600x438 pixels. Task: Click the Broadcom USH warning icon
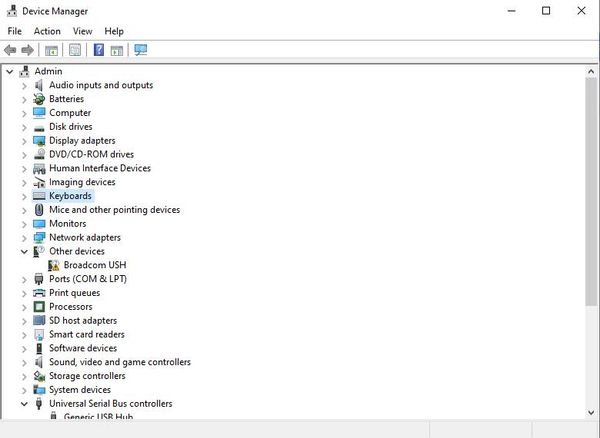pyautogui.click(x=54, y=265)
